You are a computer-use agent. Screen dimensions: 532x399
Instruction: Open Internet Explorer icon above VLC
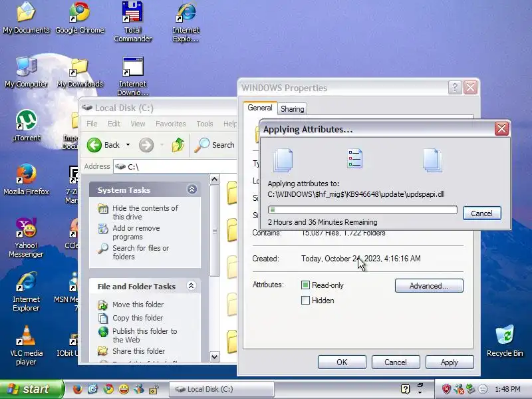click(x=26, y=291)
